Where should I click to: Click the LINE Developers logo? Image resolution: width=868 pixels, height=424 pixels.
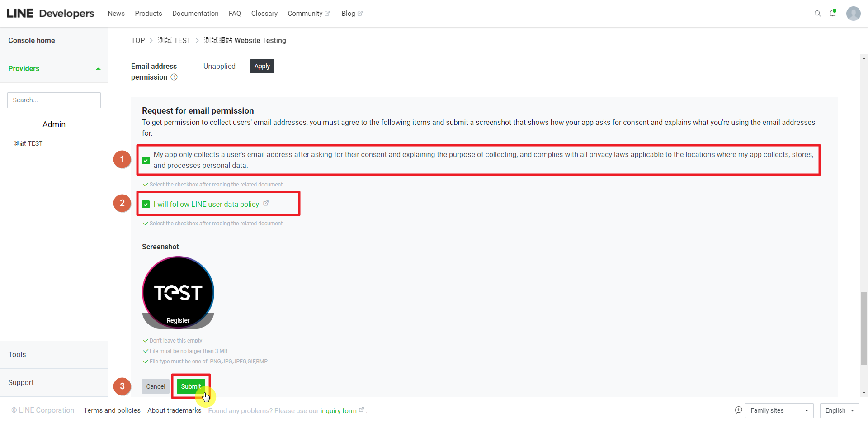[x=51, y=14]
